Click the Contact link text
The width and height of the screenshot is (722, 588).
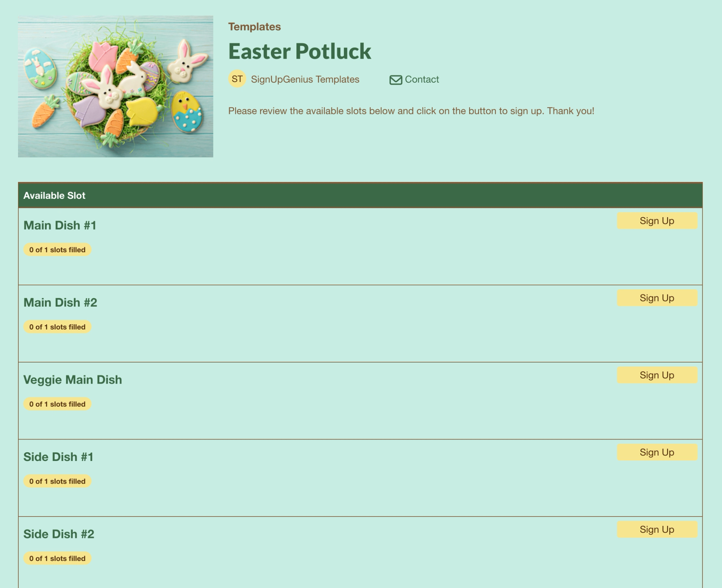click(x=422, y=79)
